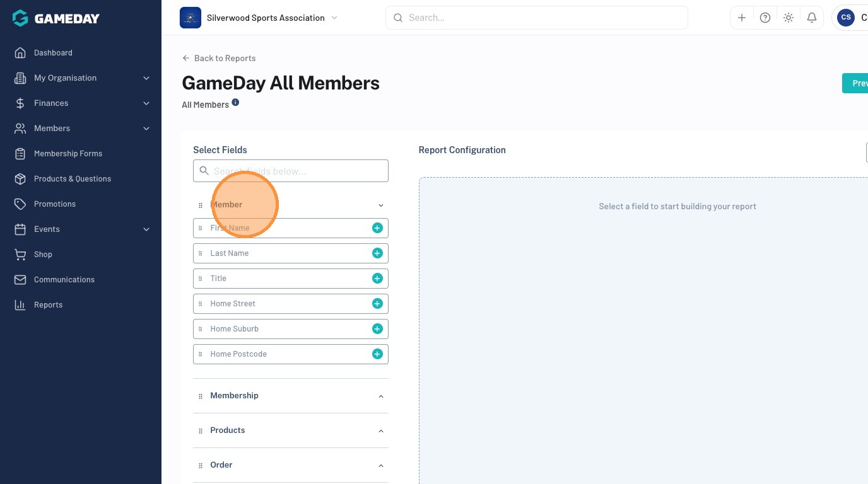The height and width of the screenshot is (484, 868).
Task: Click the My Organisation building icon
Action: click(x=20, y=78)
